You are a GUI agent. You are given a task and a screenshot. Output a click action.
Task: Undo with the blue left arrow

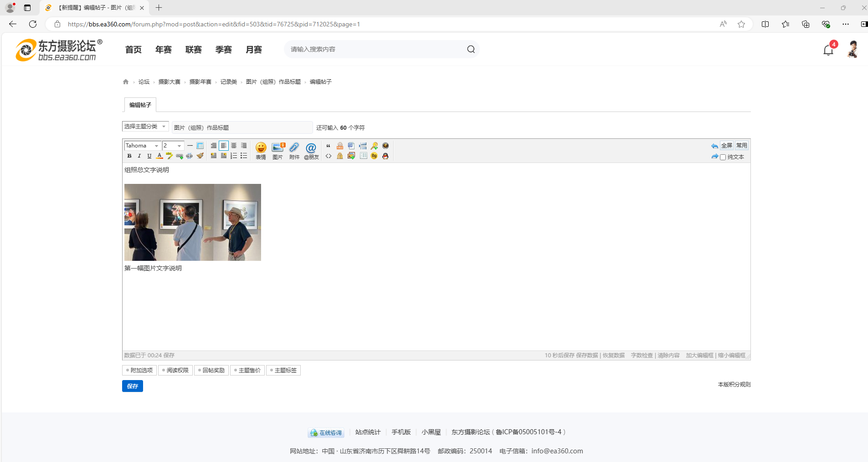coord(714,146)
